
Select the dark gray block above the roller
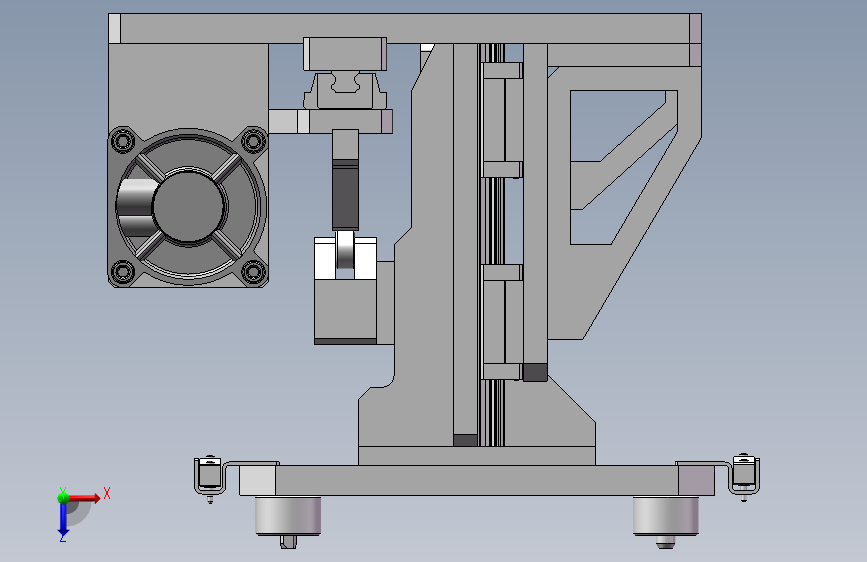(346, 195)
